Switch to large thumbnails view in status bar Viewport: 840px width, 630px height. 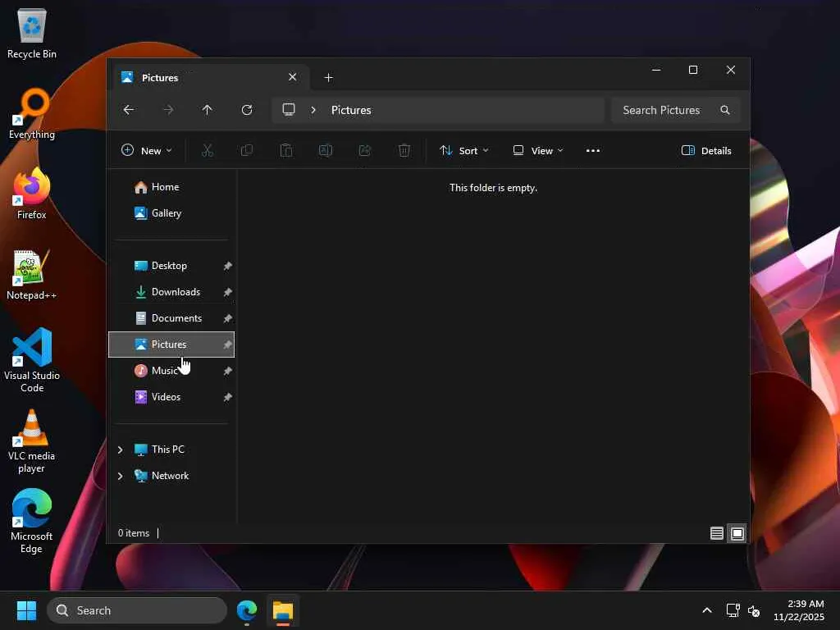737,533
